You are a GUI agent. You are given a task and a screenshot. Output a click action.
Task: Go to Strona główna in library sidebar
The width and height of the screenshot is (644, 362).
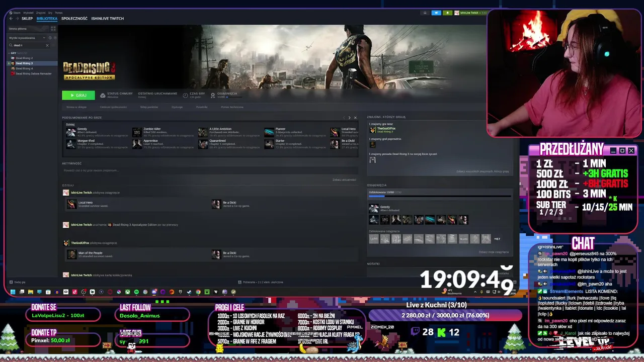tap(28, 29)
